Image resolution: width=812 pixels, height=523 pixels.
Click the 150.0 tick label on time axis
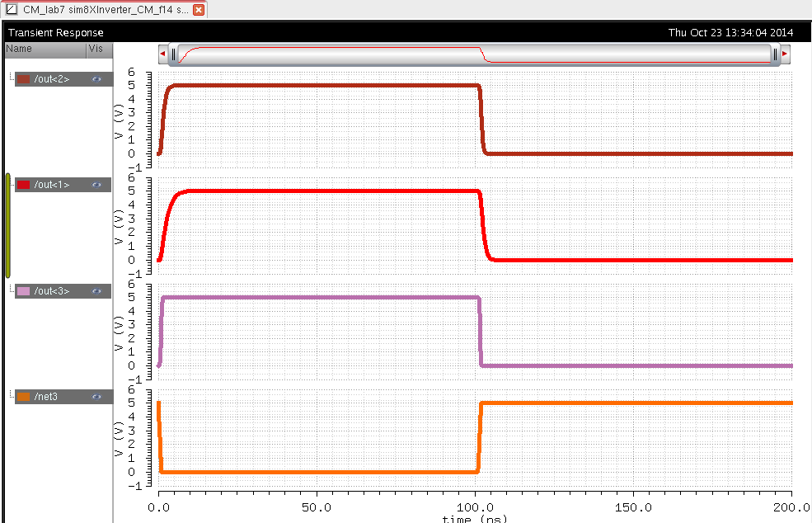pos(633,507)
